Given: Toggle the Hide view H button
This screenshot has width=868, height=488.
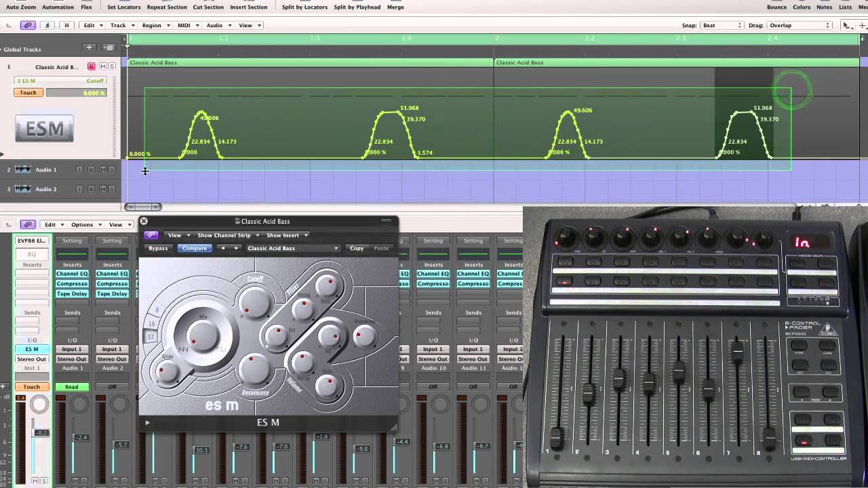Looking at the screenshot, I should pos(66,25).
